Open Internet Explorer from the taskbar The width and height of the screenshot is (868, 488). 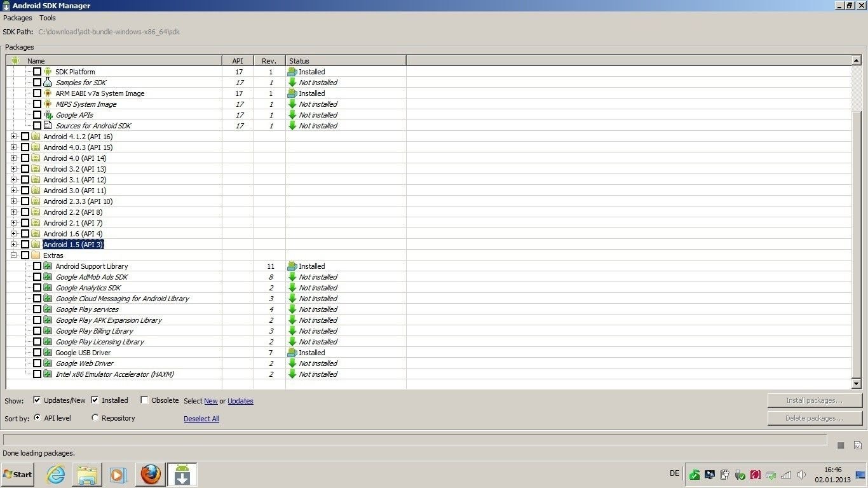tap(56, 475)
